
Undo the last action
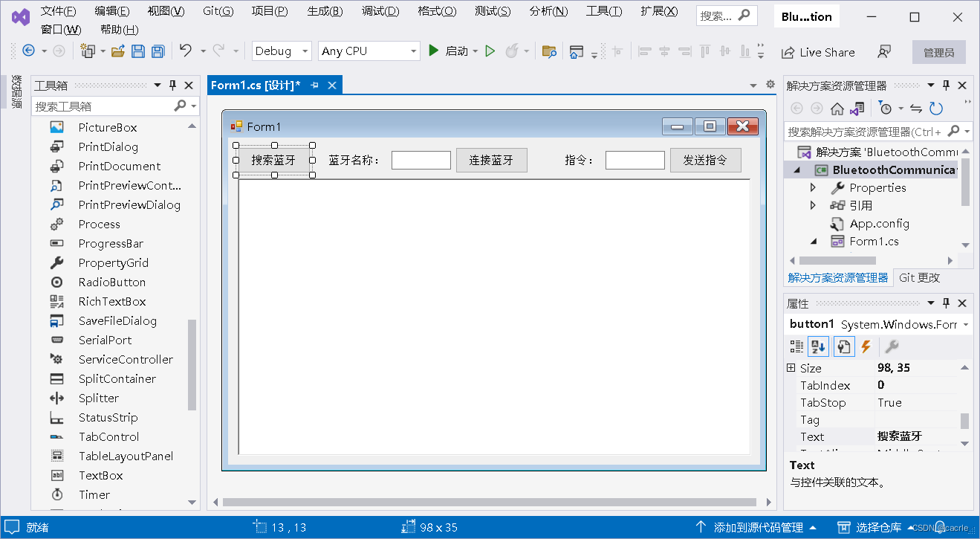pyautogui.click(x=186, y=51)
